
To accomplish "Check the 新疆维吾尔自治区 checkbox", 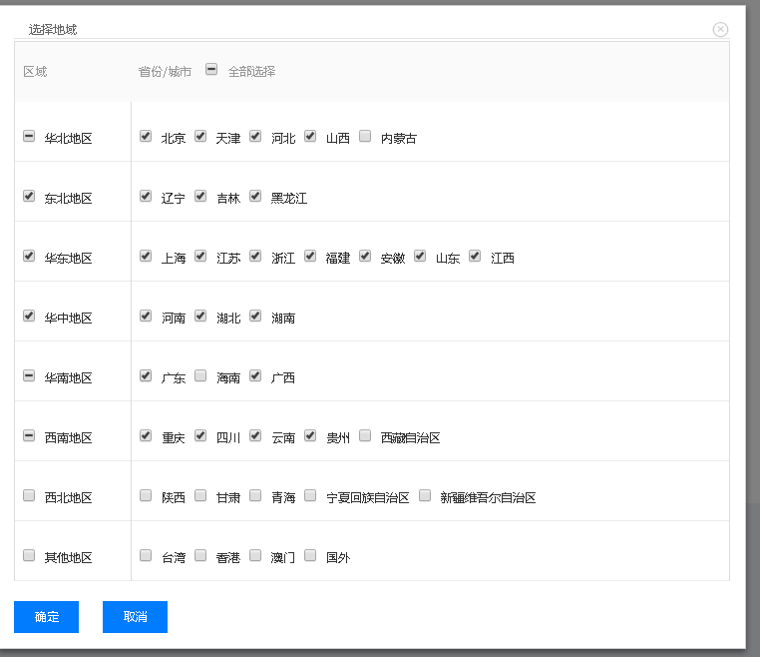I will (x=425, y=496).
